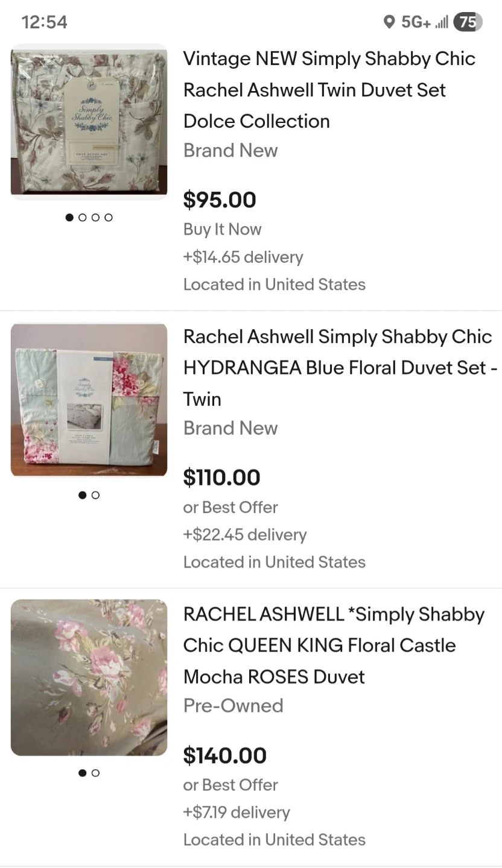
Task: Tap the location pin icon in status bar
Action: 389,22
